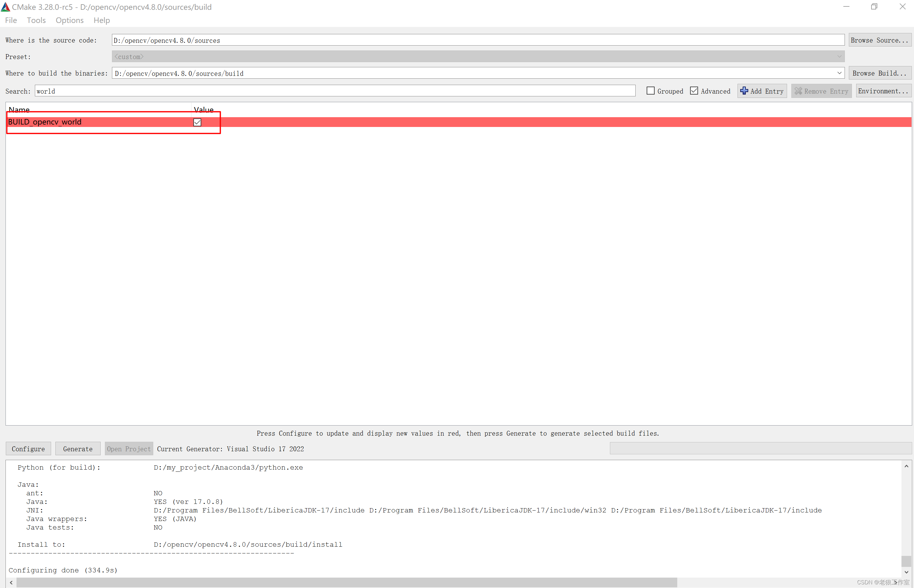Toggle BUILD_opencv_world checkbox
The width and height of the screenshot is (914, 588).
click(x=197, y=122)
